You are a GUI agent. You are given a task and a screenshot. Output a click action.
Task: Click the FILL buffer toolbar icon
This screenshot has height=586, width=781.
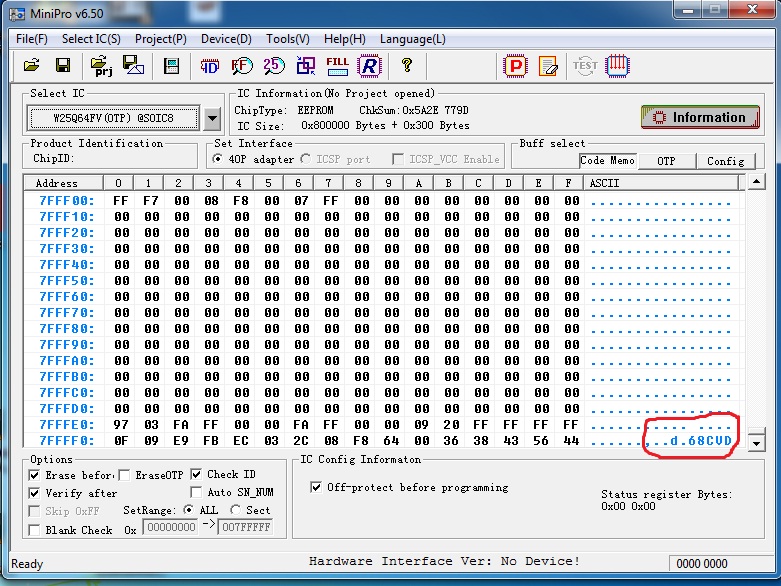[337, 66]
